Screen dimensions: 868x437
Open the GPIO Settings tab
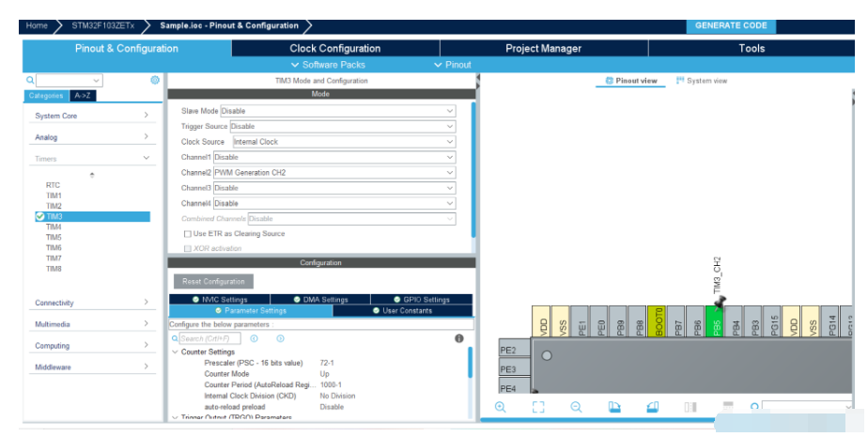click(421, 299)
